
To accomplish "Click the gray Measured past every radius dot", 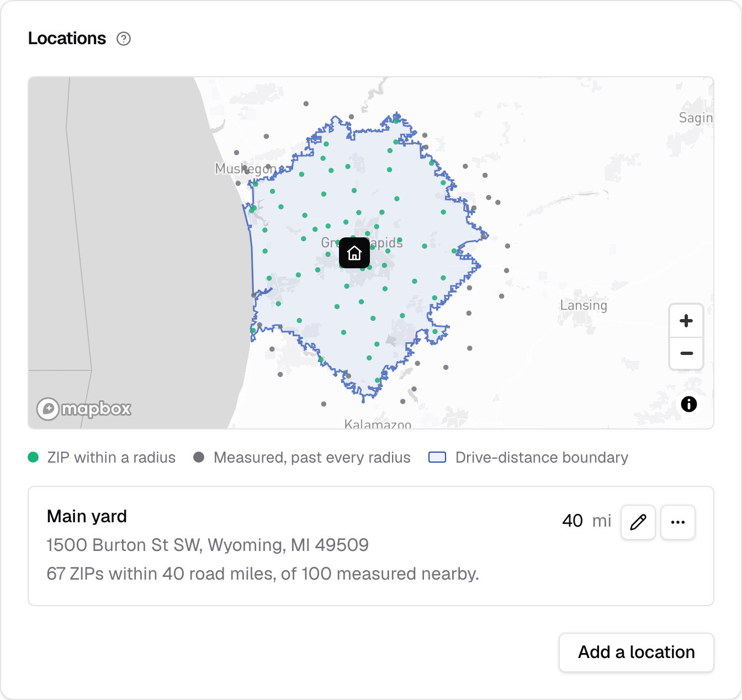I will click(x=199, y=457).
